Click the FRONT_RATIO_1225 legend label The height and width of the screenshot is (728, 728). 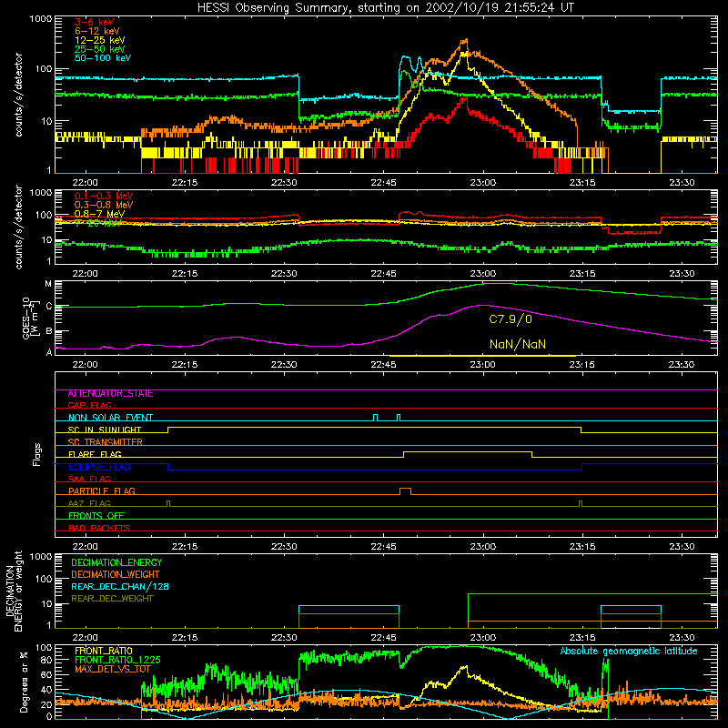pos(117,660)
